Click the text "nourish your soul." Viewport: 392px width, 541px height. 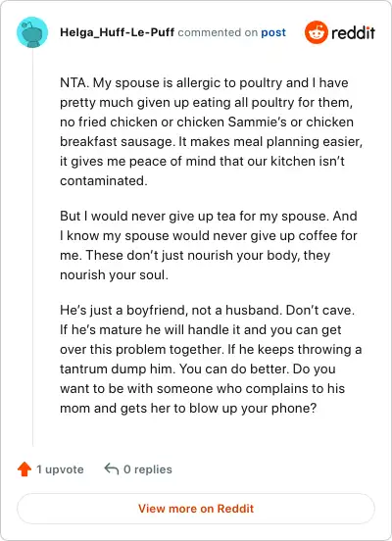pos(115,275)
